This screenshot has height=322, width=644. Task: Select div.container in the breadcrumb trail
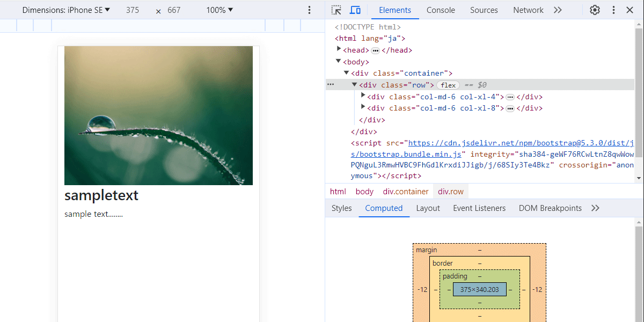click(x=406, y=192)
